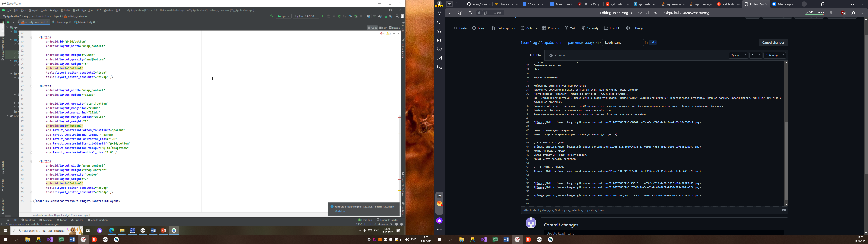
Task: Click the green Debug bug icon
Action: 339,16
